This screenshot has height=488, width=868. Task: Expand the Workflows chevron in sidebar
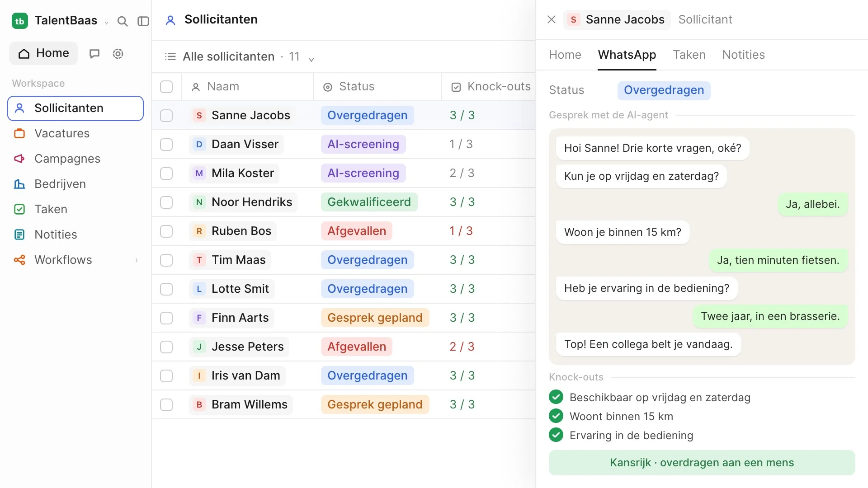[137, 260]
